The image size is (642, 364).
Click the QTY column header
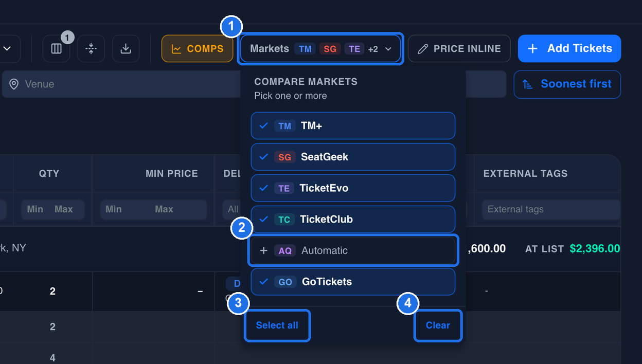[x=49, y=174]
